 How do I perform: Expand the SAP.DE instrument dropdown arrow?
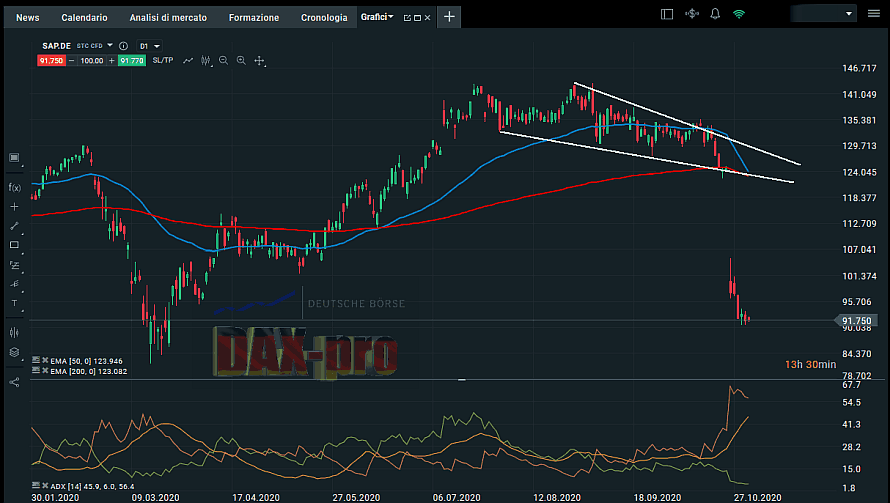(110, 45)
